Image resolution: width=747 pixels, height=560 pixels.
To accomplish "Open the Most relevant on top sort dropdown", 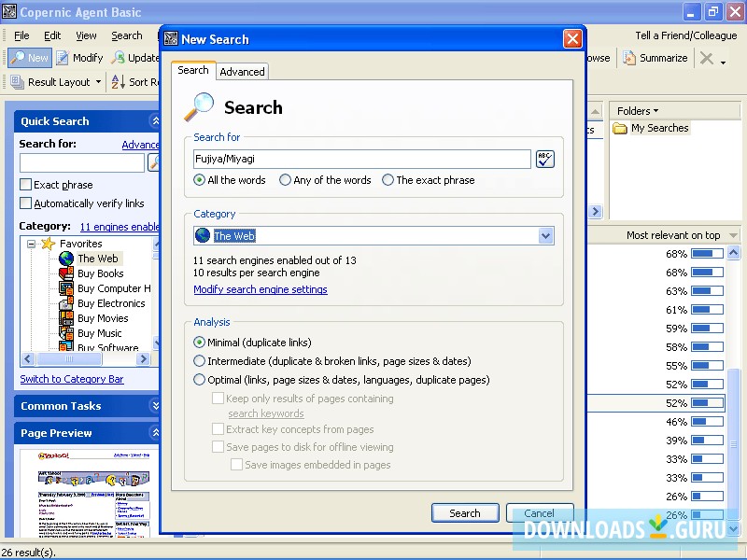I will click(x=733, y=235).
